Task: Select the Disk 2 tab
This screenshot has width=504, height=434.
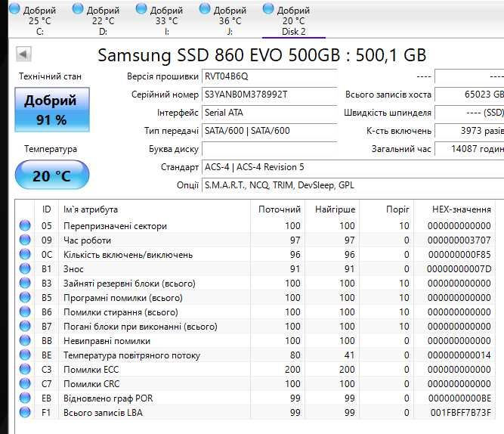Action: coord(293,20)
